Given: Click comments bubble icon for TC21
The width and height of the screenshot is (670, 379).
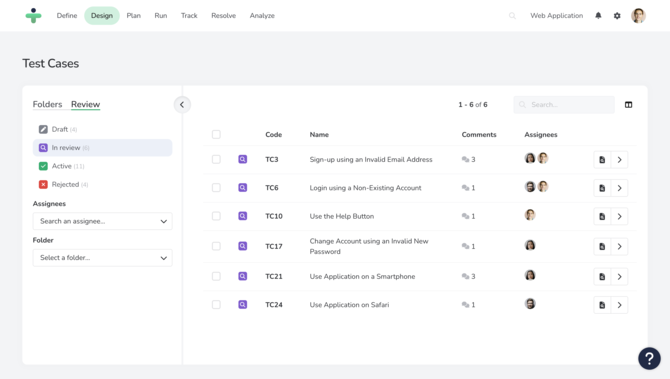Looking at the screenshot, I should 465,276.
